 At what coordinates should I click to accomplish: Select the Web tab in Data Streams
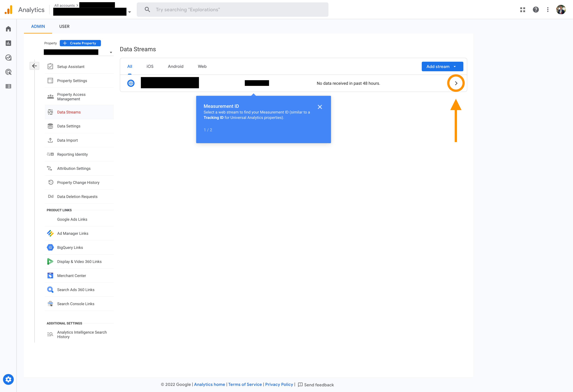(202, 66)
